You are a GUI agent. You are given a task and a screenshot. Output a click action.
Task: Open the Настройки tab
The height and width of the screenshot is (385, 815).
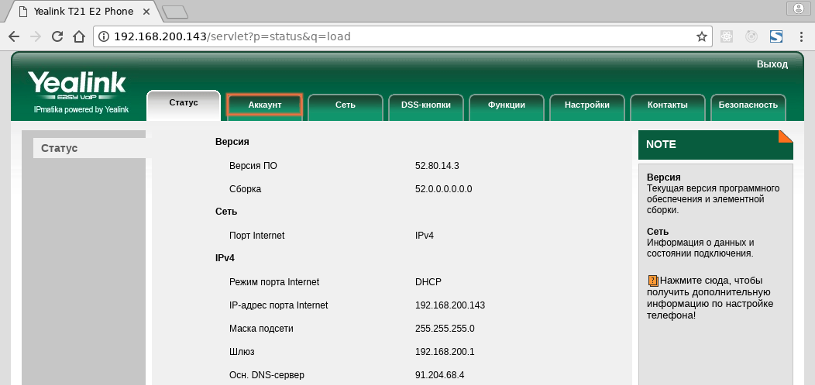(x=587, y=107)
